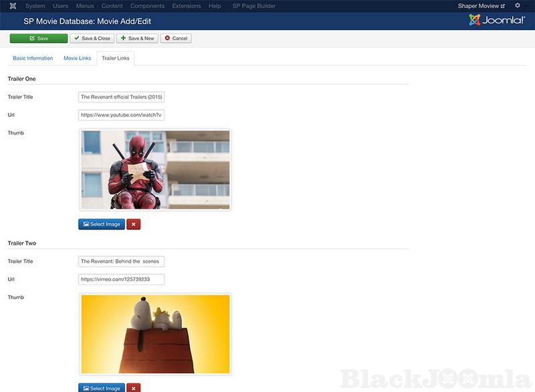Switch to the Basic Information tab
535x392 pixels.
33,58
